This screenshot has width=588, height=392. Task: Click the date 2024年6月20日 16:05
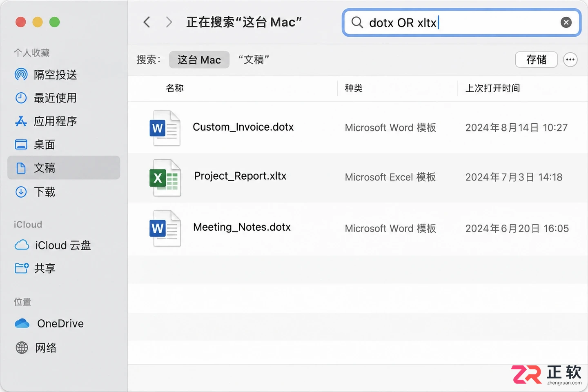(517, 229)
